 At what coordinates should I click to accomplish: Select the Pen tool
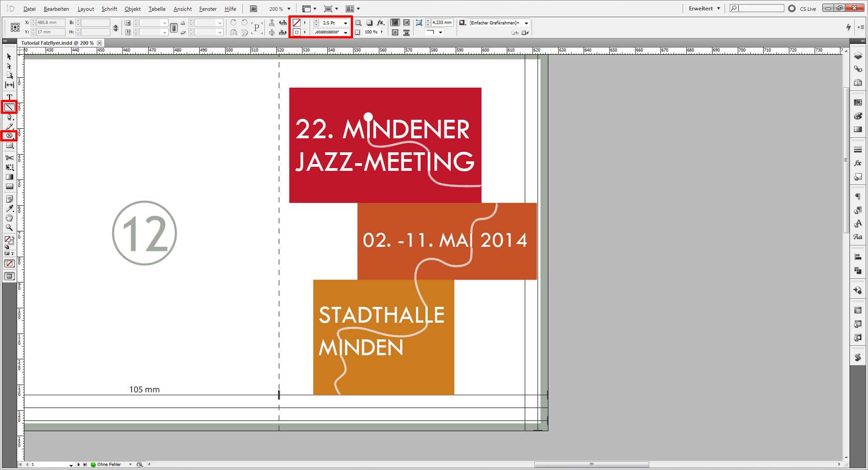[x=9, y=117]
